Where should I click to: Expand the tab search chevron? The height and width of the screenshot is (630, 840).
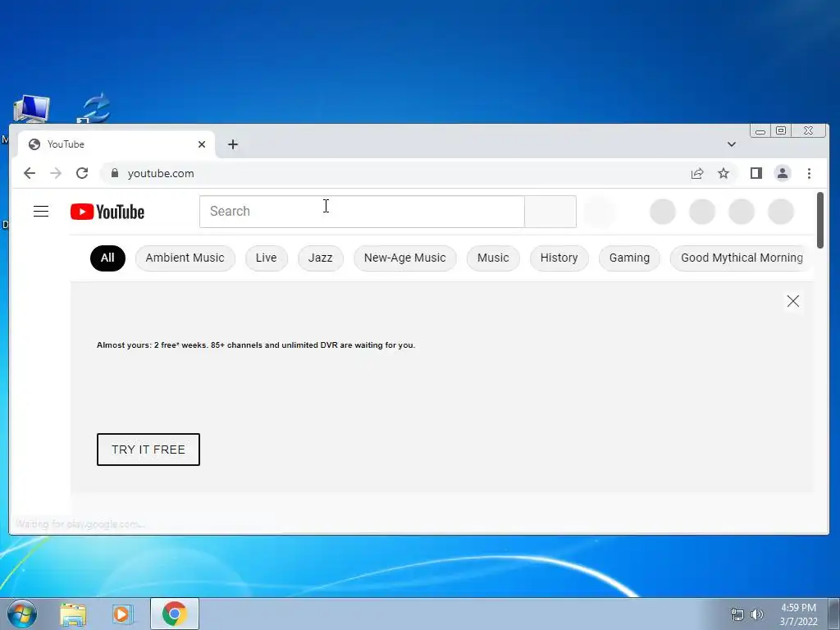[731, 144]
